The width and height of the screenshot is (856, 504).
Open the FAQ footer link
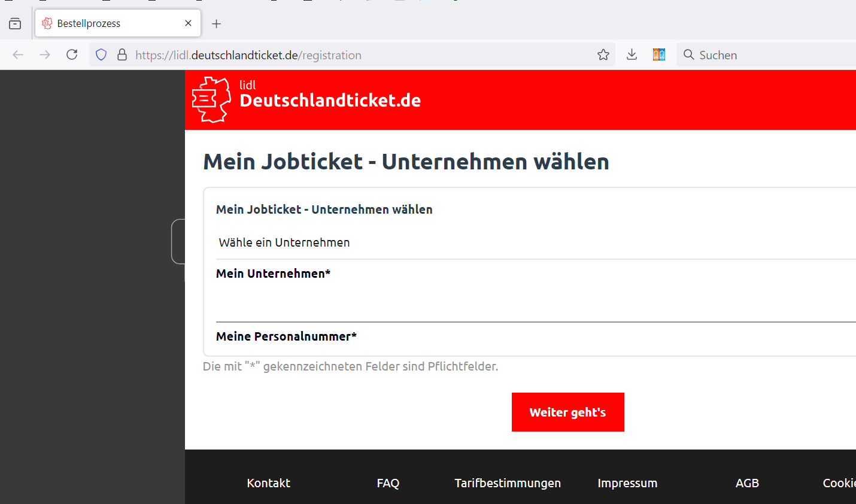tap(388, 483)
